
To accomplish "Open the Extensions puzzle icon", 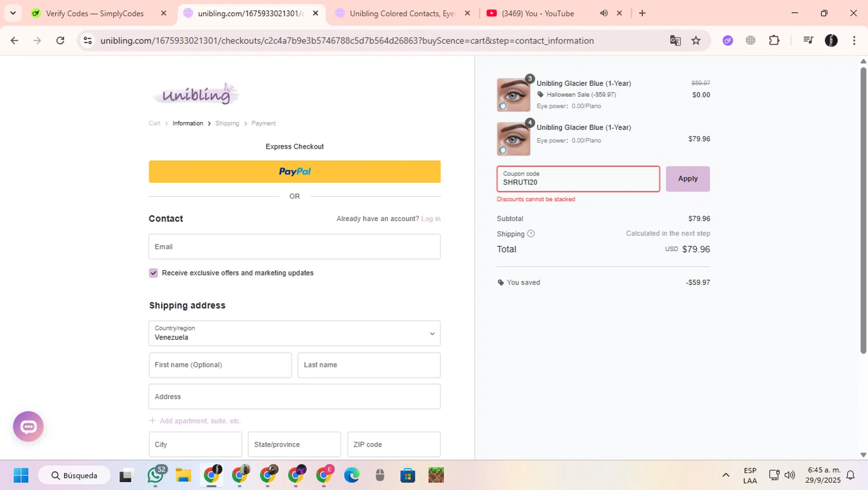I will click(x=774, y=40).
